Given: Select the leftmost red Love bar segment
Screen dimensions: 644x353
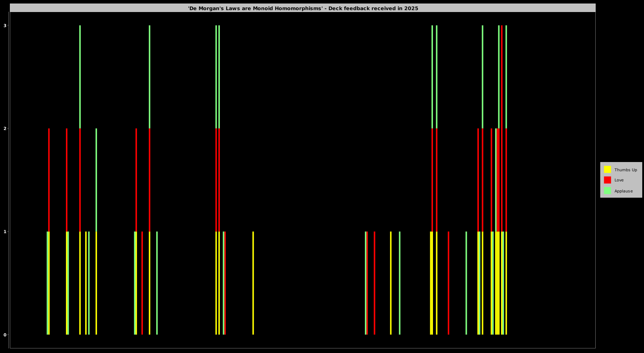Looking at the screenshot, I should pyautogui.click(x=49, y=180).
